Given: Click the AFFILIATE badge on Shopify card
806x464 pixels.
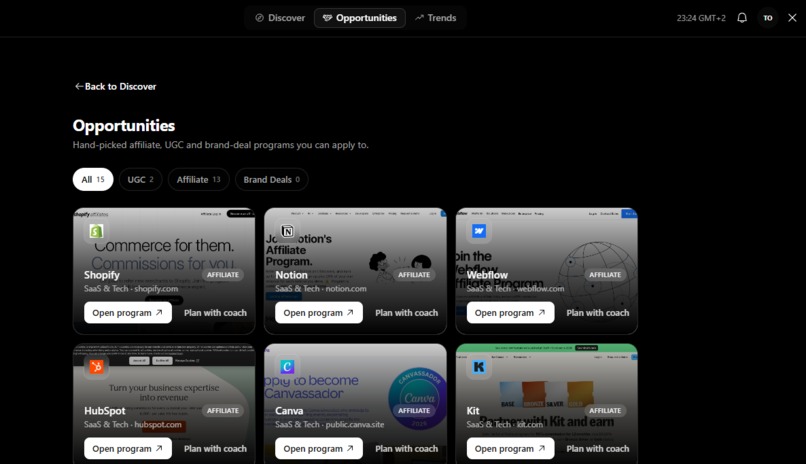Looking at the screenshot, I should point(223,275).
